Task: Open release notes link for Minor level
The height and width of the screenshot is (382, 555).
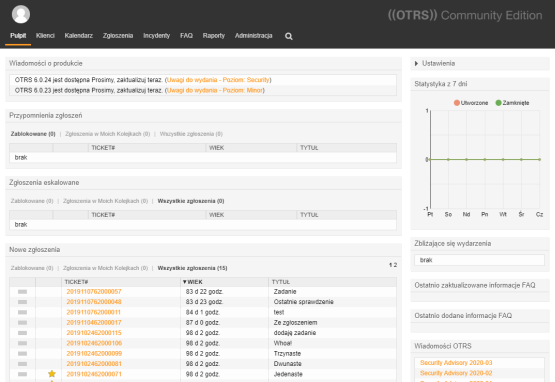Action: [x=215, y=90]
